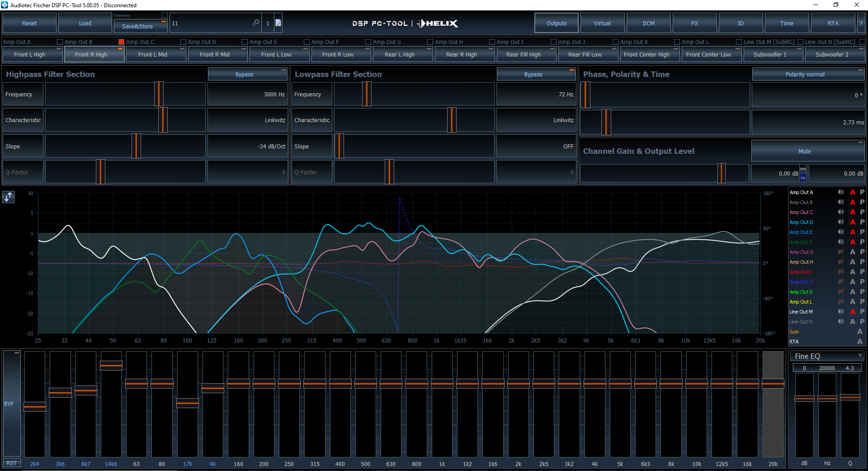The image size is (868, 471).
Task: Open the Polarity normal selector
Action: pyautogui.click(x=808, y=75)
